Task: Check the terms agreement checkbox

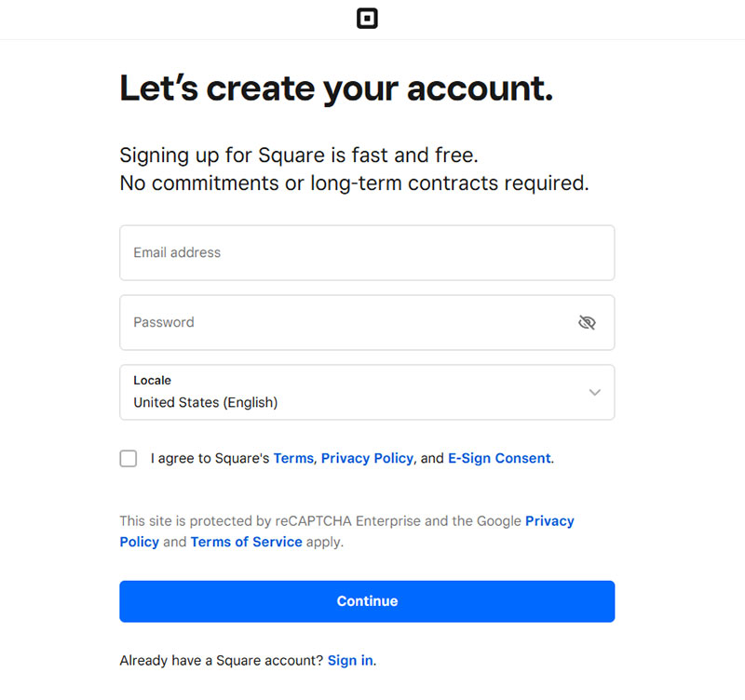Action: 129,458
